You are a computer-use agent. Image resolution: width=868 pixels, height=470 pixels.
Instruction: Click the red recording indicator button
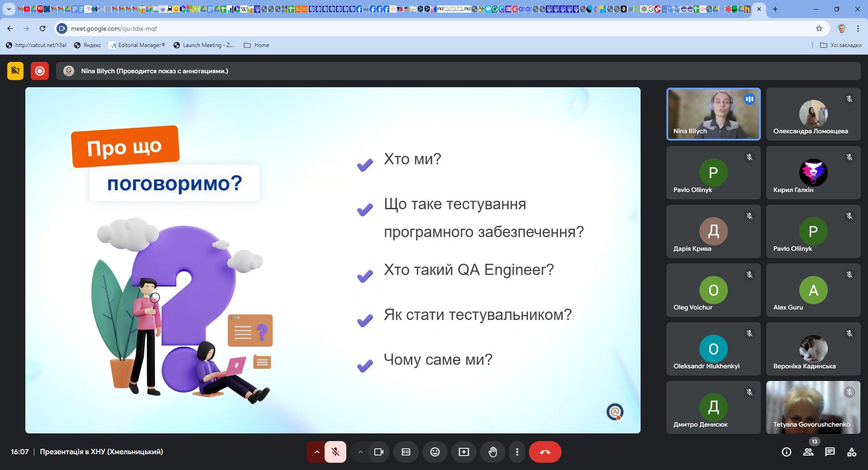(40, 71)
